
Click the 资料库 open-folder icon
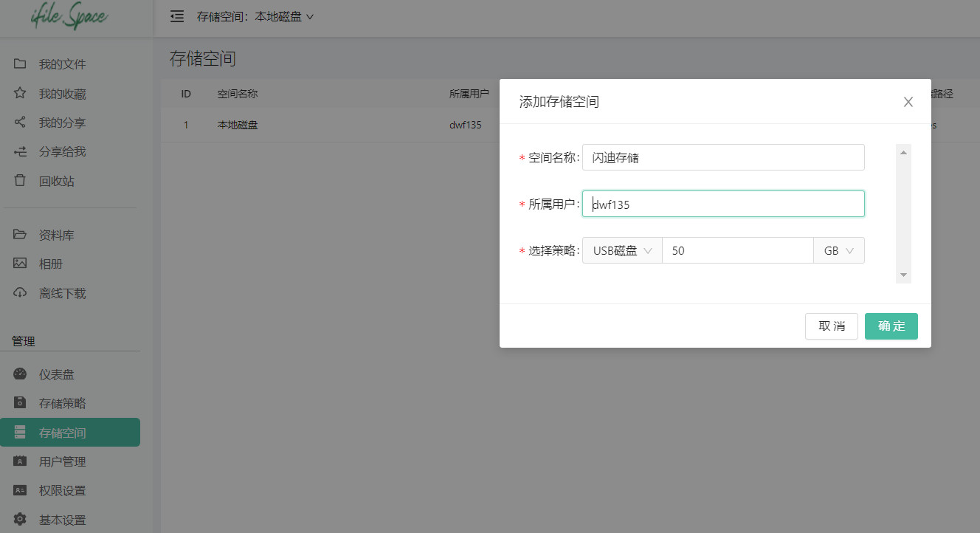click(21, 235)
